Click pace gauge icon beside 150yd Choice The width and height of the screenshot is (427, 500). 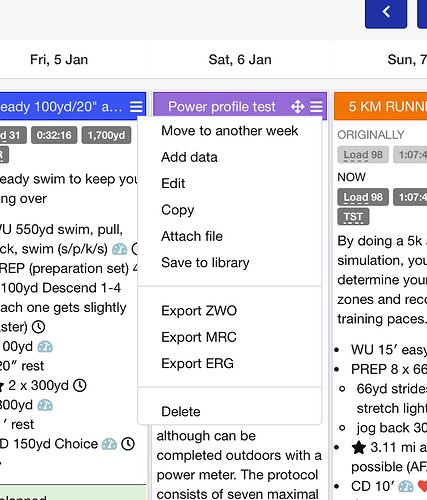click(109, 444)
